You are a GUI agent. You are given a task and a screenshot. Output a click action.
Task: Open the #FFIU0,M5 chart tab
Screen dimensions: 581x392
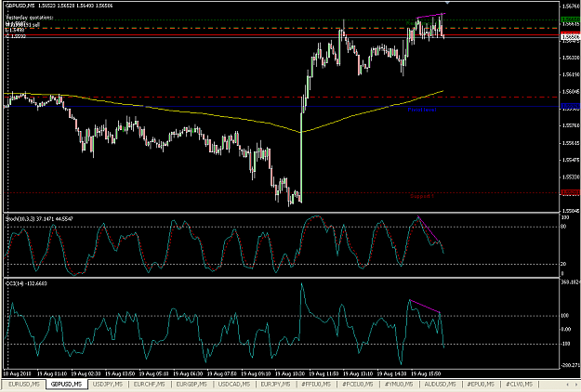316,385
